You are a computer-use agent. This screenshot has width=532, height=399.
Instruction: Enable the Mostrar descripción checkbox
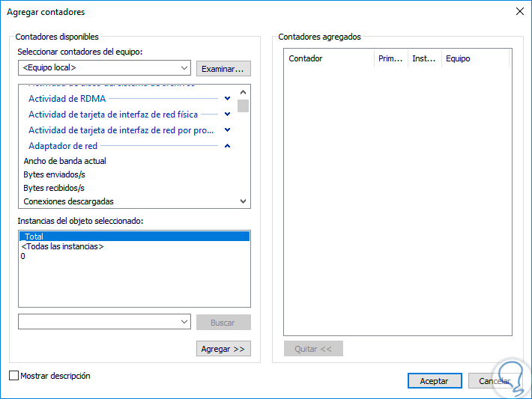pyautogui.click(x=13, y=376)
